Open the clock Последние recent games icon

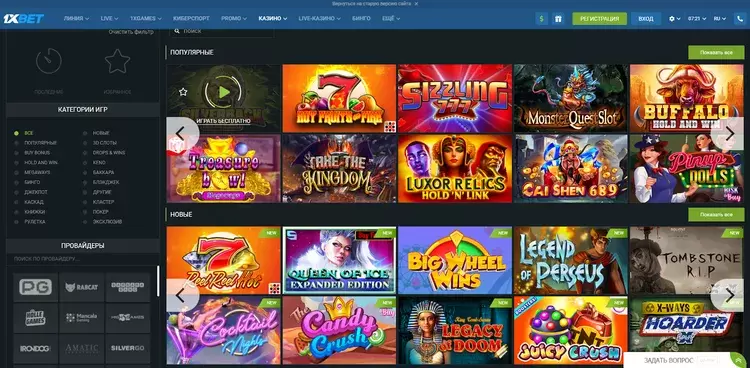tap(49, 61)
